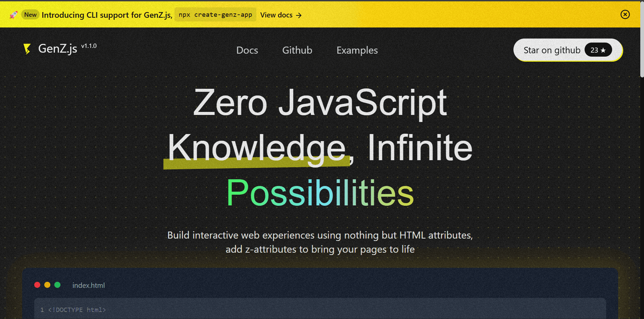This screenshot has width=644, height=319.
Task: Click the v1.1.0 version label
Action: point(89,46)
